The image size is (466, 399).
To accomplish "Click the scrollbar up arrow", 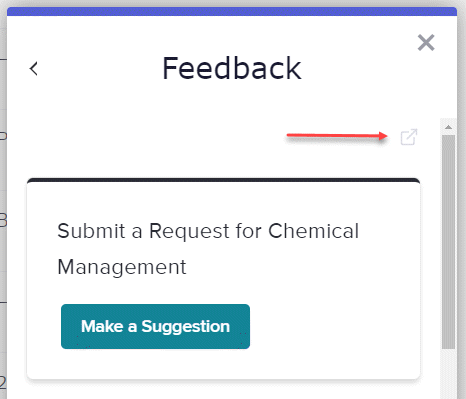I will [448, 127].
